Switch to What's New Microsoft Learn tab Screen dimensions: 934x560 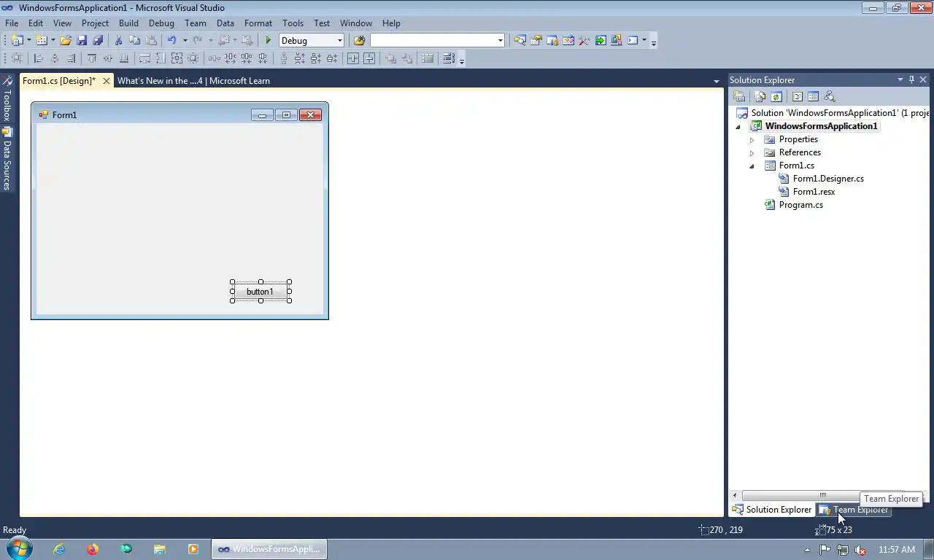click(193, 81)
